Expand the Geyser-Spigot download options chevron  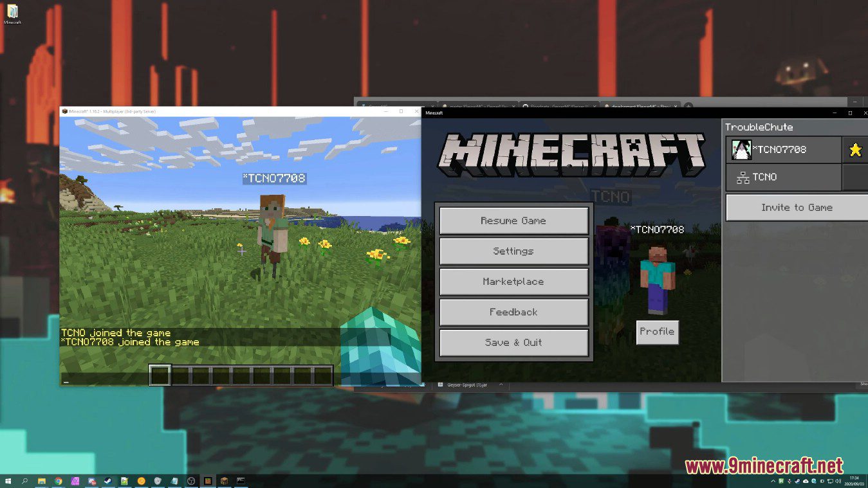point(501,384)
